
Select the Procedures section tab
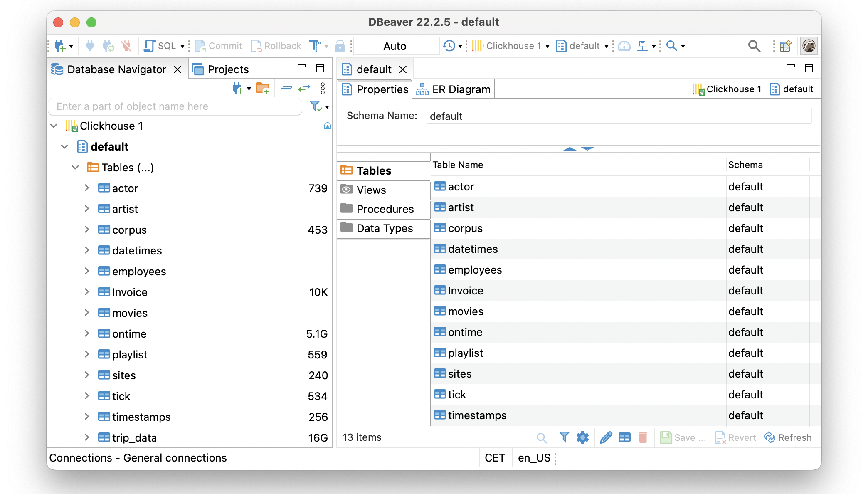[x=383, y=209]
